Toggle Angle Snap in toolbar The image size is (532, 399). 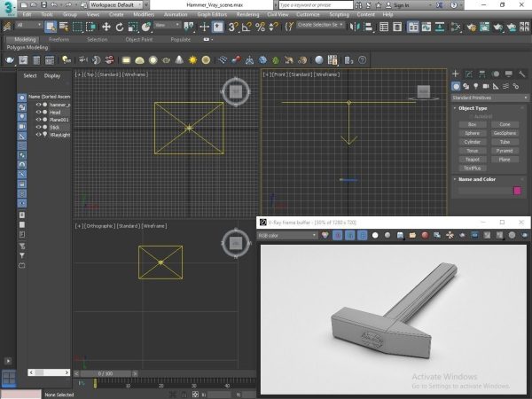[x=246, y=27]
